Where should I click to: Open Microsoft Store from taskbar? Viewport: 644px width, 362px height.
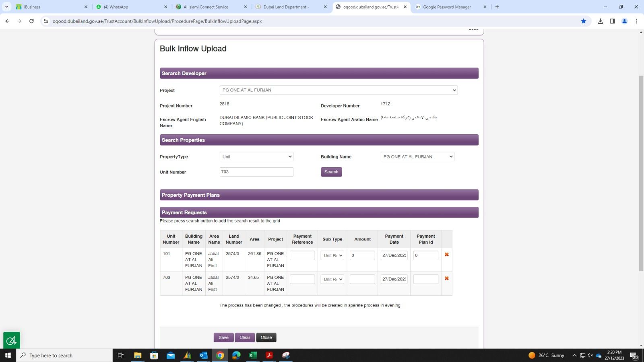tap(154, 355)
